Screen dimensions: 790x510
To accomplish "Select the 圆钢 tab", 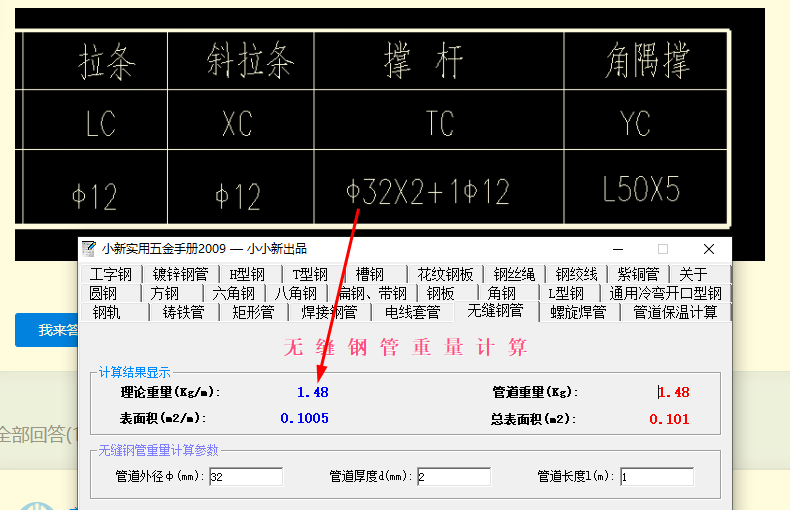I will [103, 293].
